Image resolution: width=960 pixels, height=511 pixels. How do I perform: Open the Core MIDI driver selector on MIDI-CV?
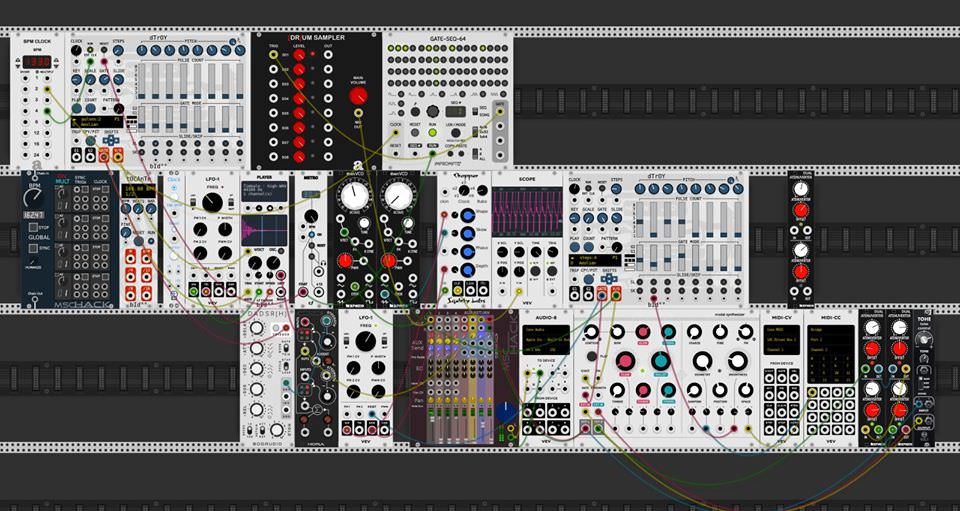(781, 330)
